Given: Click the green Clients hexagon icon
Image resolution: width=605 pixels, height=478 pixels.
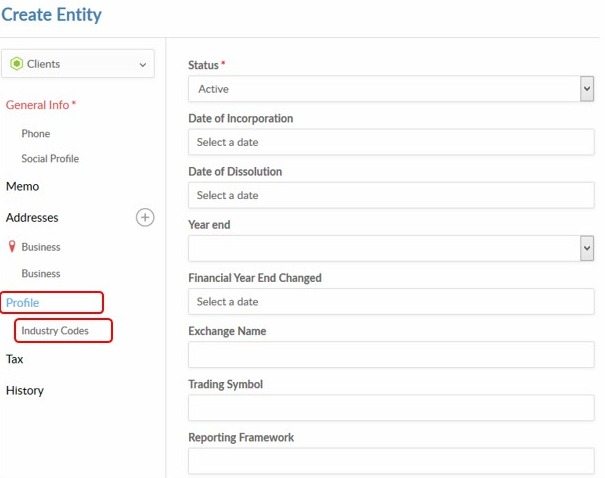Looking at the screenshot, I should 16,64.
